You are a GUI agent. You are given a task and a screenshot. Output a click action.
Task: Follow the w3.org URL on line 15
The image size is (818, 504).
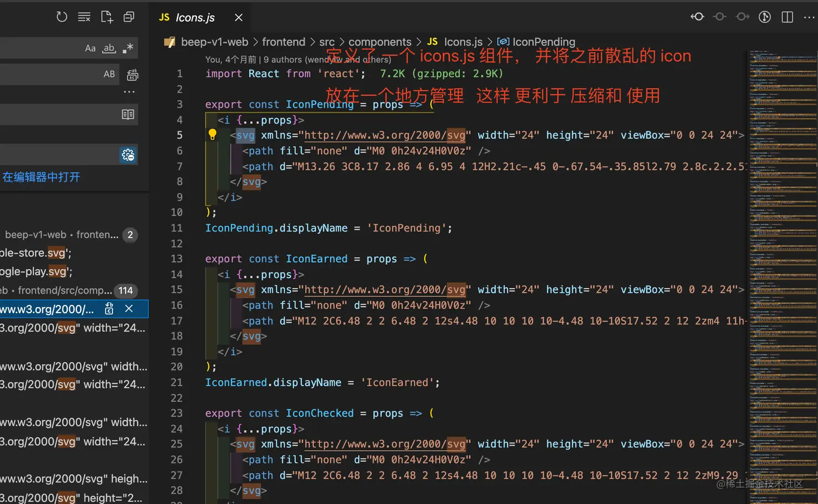pyautogui.click(x=385, y=290)
